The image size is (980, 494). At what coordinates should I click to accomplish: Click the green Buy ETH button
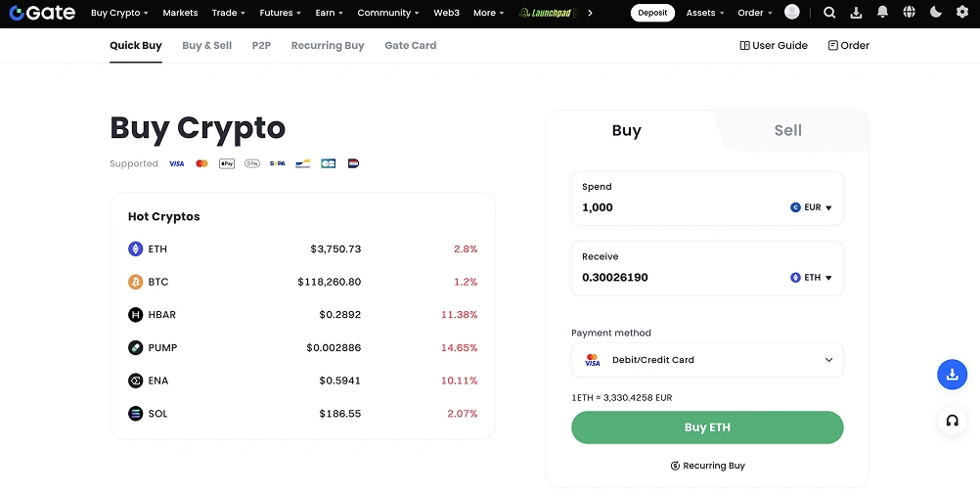coord(707,427)
